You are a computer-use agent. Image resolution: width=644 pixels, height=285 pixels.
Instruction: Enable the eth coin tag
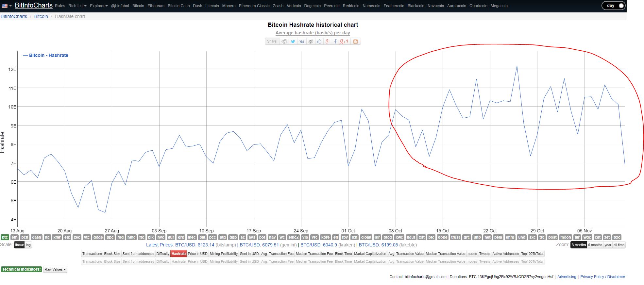coord(14,237)
